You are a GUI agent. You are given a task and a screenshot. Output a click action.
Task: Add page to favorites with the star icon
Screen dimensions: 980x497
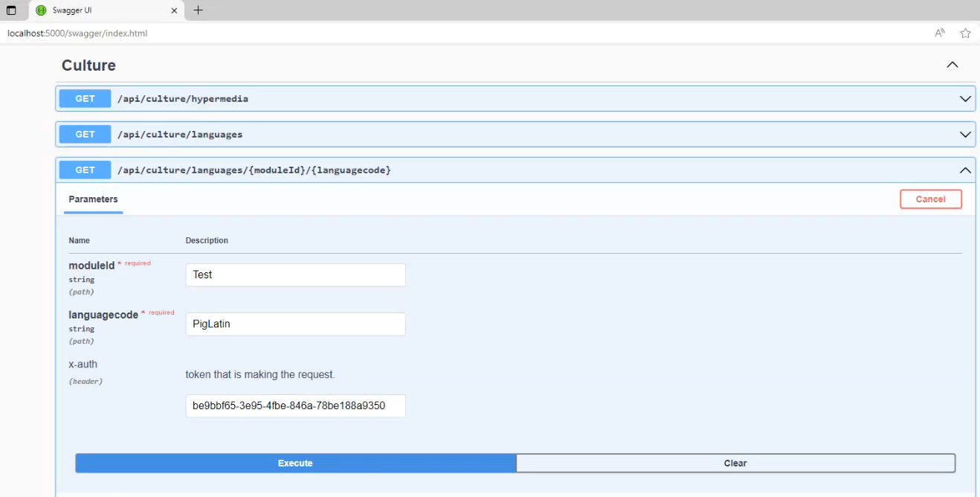click(x=965, y=33)
